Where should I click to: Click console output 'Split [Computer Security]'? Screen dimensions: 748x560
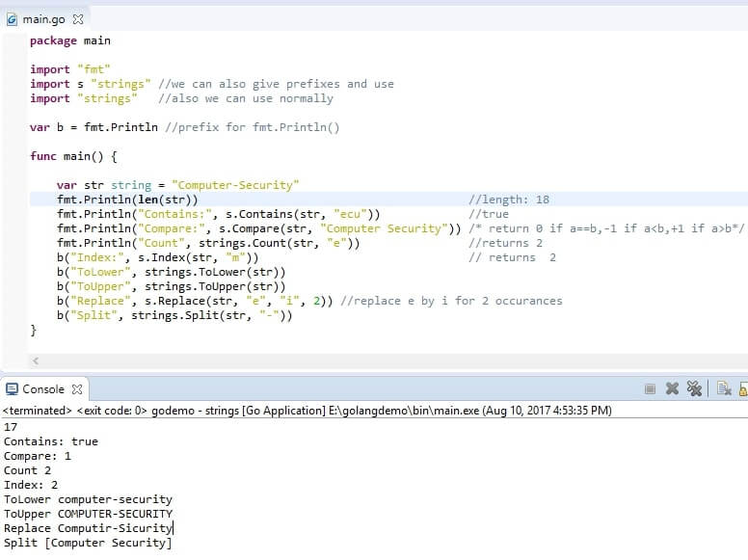click(x=88, y=543)
